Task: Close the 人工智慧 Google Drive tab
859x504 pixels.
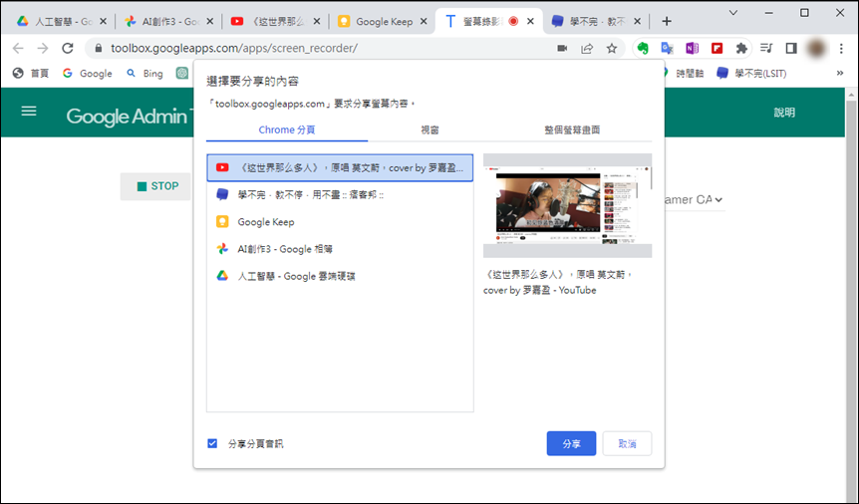Action: pyautogui.click(x=103, y=21)
